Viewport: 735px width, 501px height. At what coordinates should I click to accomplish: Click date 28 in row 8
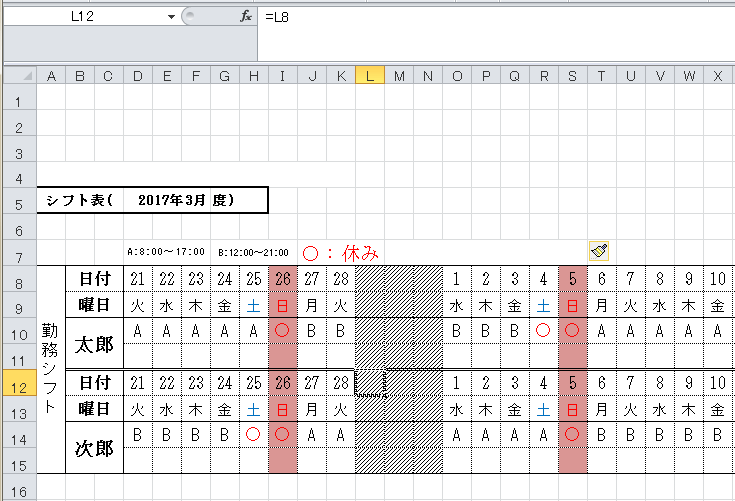coord(341,279)
